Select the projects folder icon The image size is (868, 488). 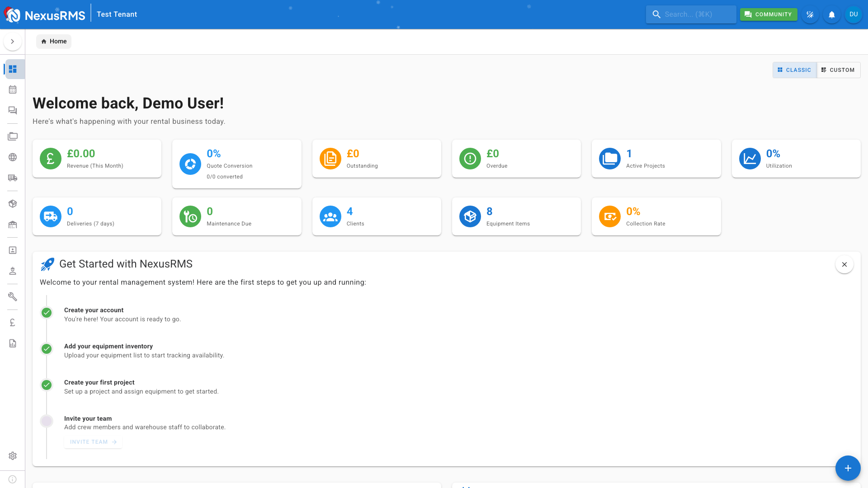tap(13, 136)
